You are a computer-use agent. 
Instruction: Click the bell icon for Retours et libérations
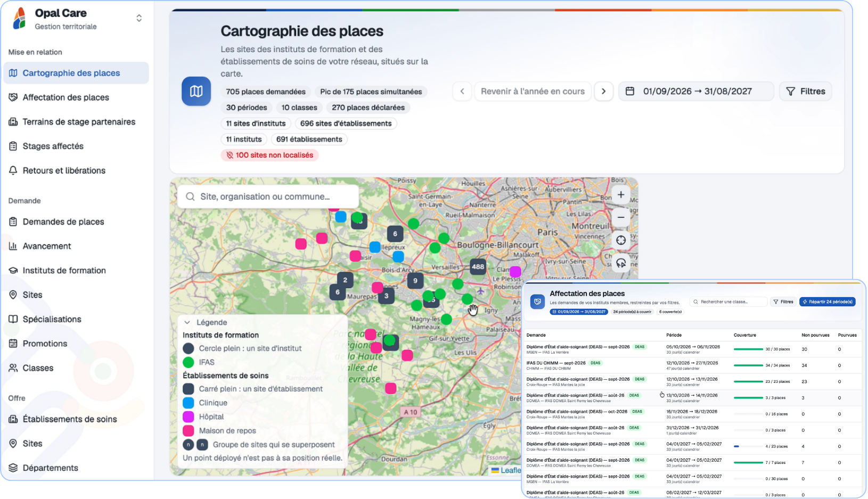click(x=13, y=170)
